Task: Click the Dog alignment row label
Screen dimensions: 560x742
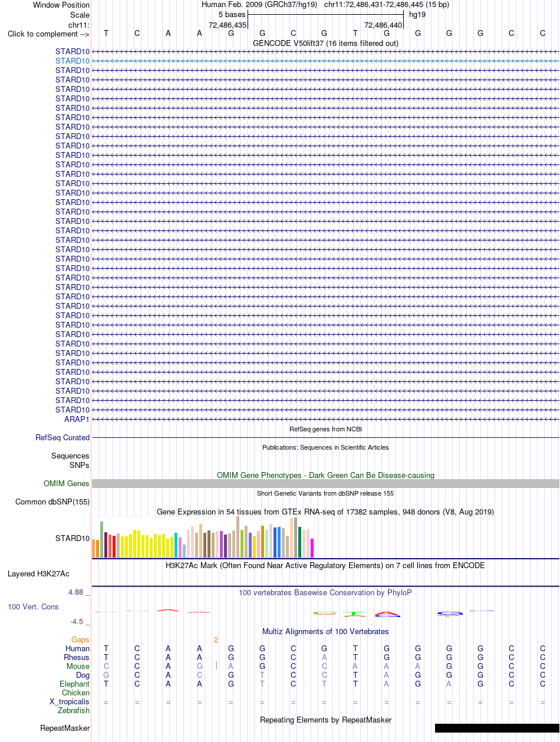Action: (x=83, y=675)
